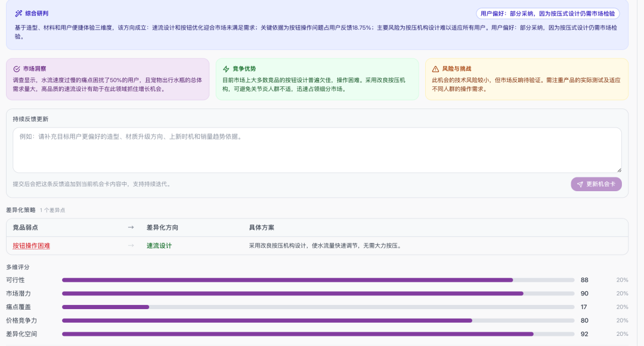Screen dimensions: 644x346
Task: Click the 价格竞争力 row label
Action: tap(21, 320)
